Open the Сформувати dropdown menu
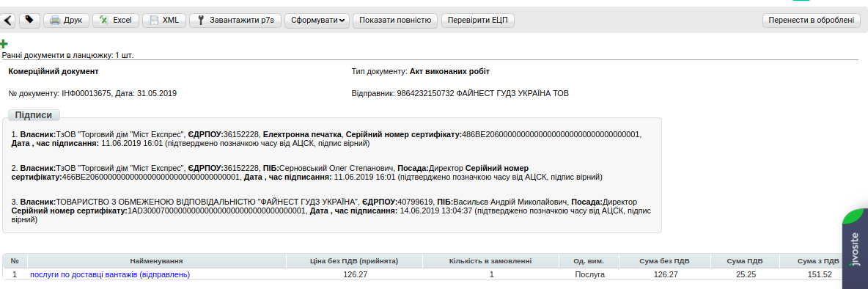The image size is (868, 289). click(x=317, y=21)
